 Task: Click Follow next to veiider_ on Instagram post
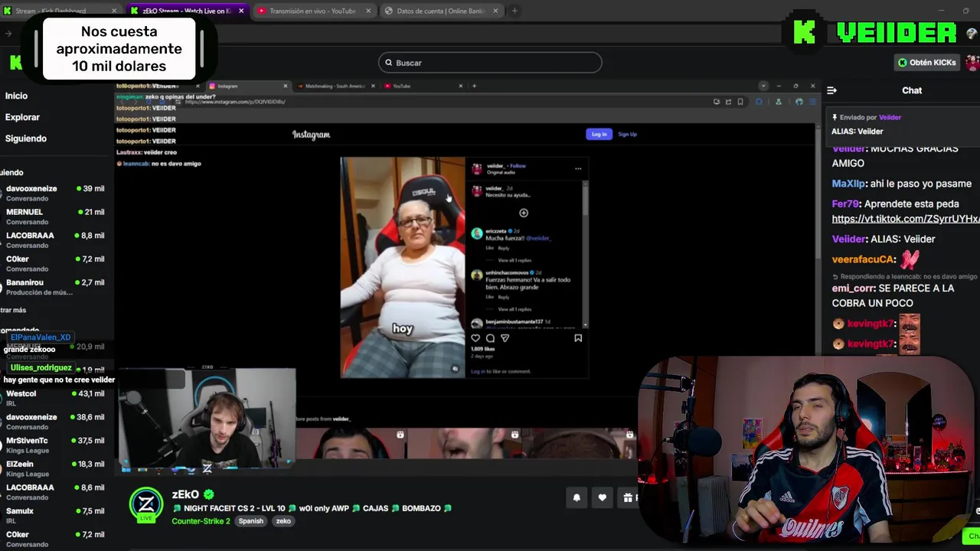click(x=518, y=165)
